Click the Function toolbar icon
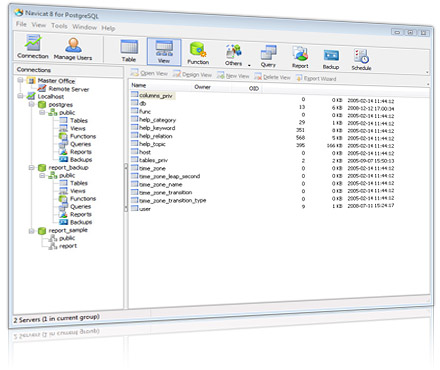This screenshot has width=440, height=370. pyautogui.click(x=198, y=53)
